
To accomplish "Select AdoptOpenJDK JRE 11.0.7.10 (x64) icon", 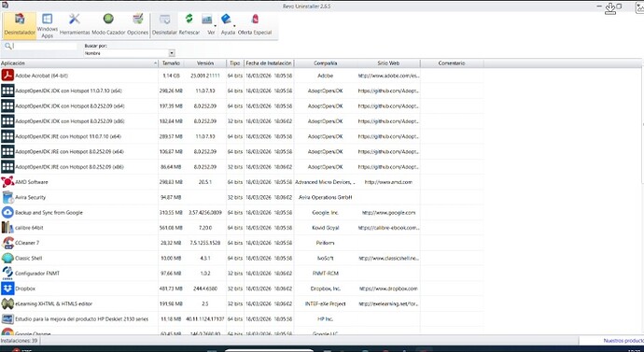I will 7,136.
